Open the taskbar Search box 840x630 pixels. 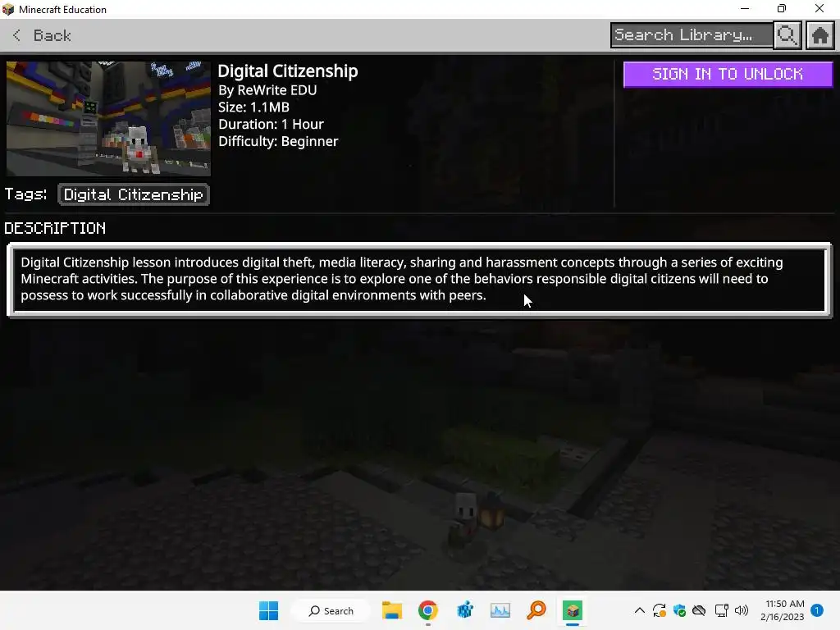[331, 610]
